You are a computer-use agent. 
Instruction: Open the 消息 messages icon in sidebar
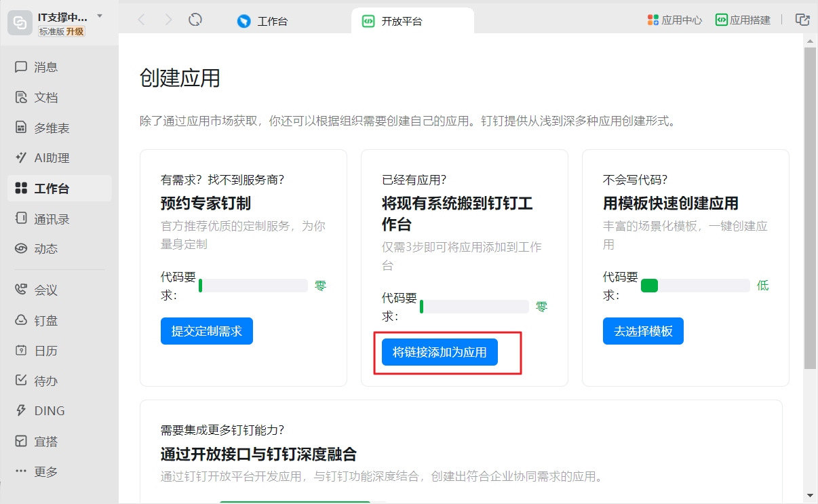[x=21, y=67]
